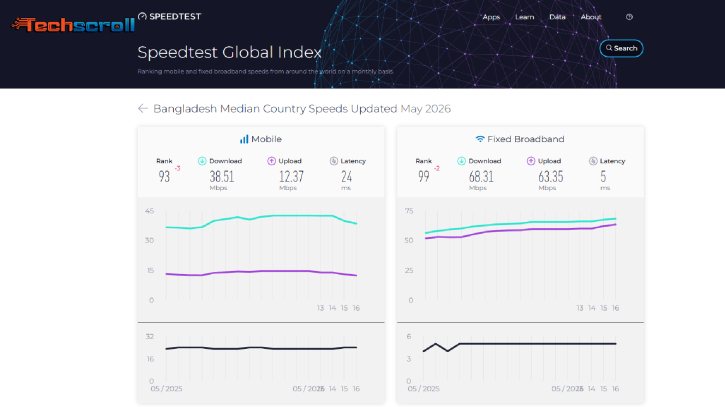Select Mobile rank value 93
This screenshot has height=407, width=725.
[x=164, y=177]
